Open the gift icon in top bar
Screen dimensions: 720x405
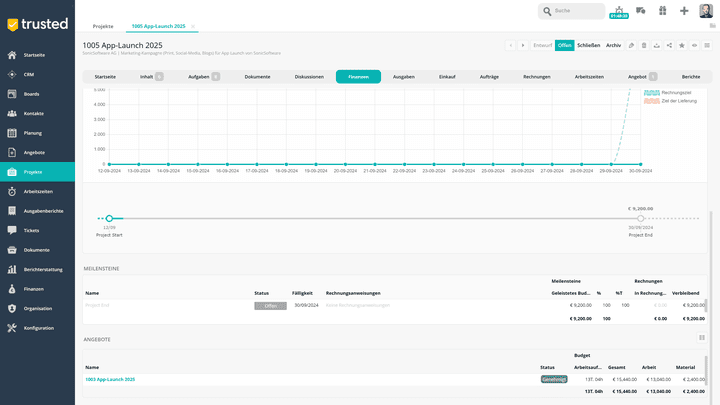[662, 11]
